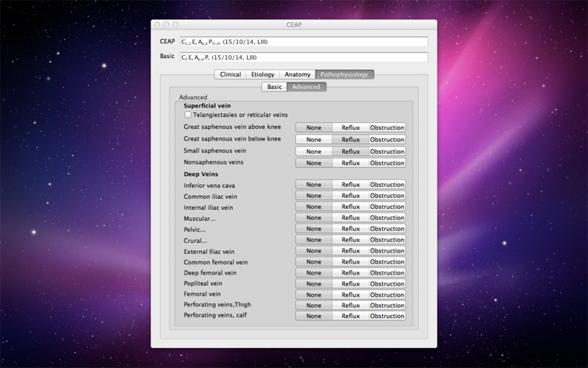Pick Obstruction in the Crural row
Image resolution: width=588 pixels, height=368 pixels.
coord(387,240)
